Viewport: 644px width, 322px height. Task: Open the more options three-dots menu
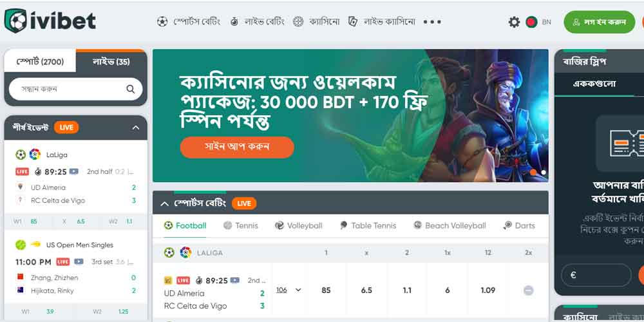point(432,22)
